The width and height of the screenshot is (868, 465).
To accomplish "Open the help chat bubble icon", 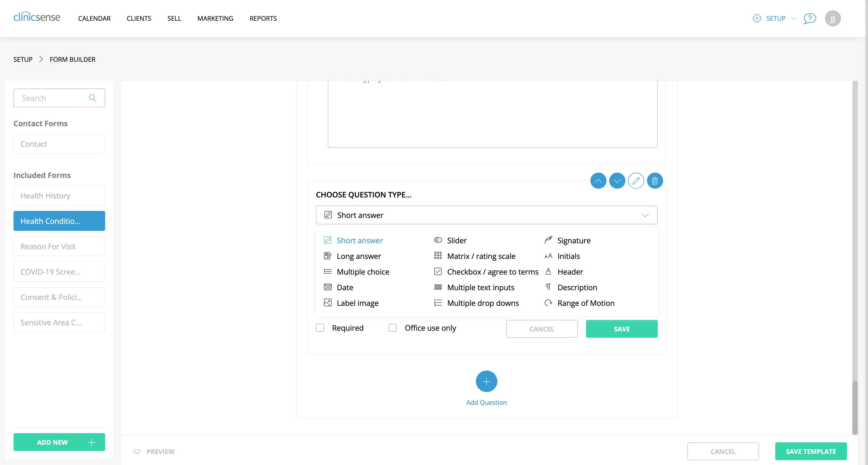I will (810, 19).
